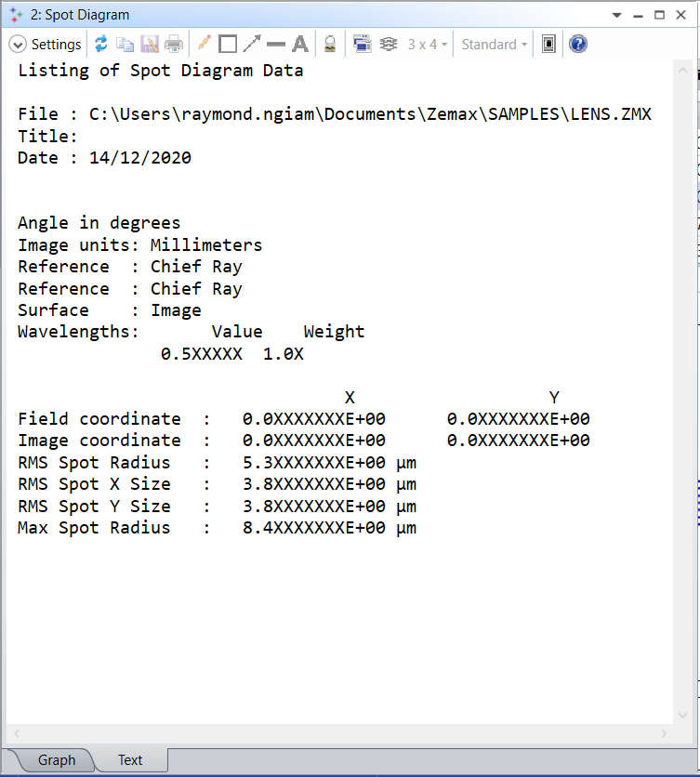The image size is (700, 777).
Task: Switch to the Graph tab
Action: (56, 760)
